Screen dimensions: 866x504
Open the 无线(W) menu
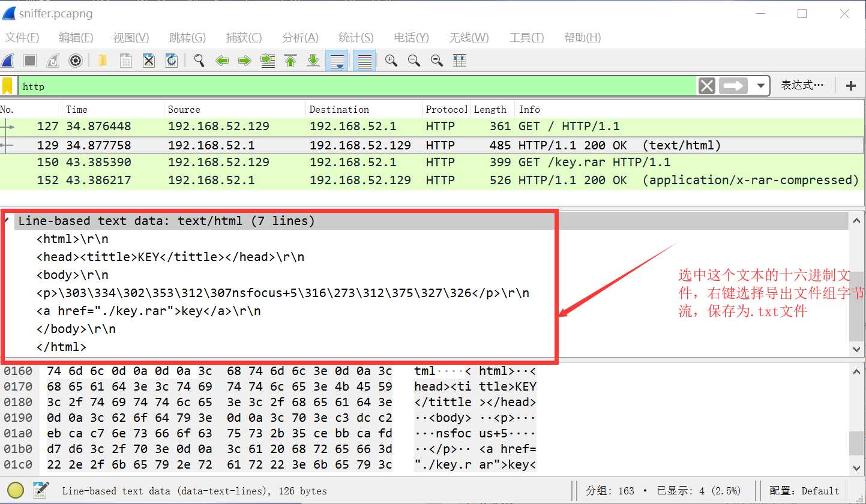pos(469,38)
